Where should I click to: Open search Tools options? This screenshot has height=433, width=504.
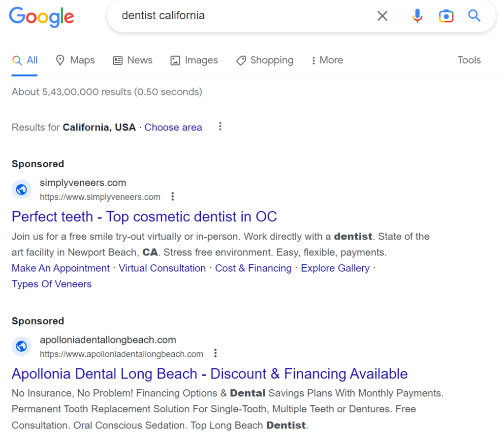tap(469, 60)
